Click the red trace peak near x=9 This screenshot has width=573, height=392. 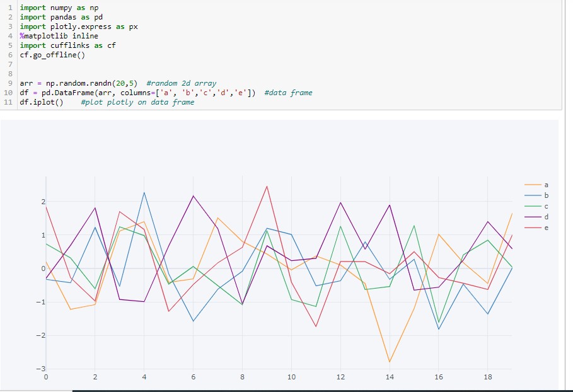(267, 187)
